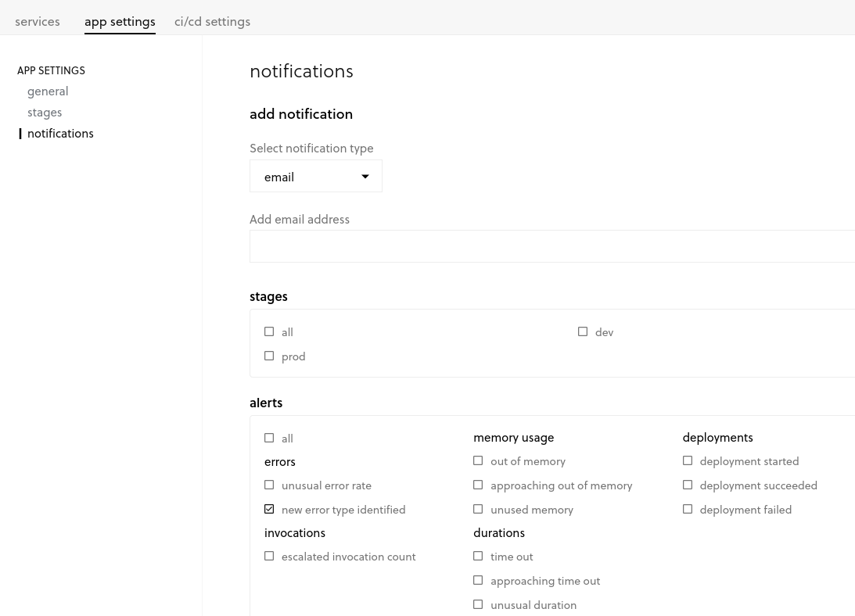Open the general settings page
This screenshot has width=855, height=616.
[48, 91]
